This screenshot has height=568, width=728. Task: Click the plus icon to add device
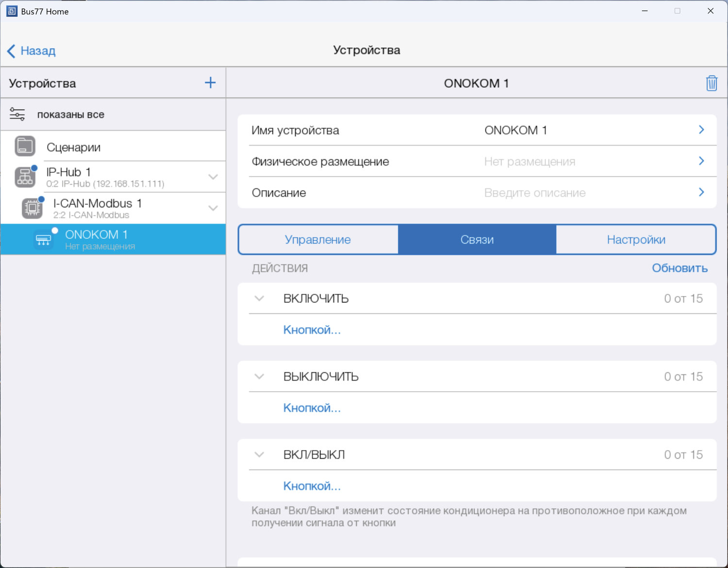(210, 83)
